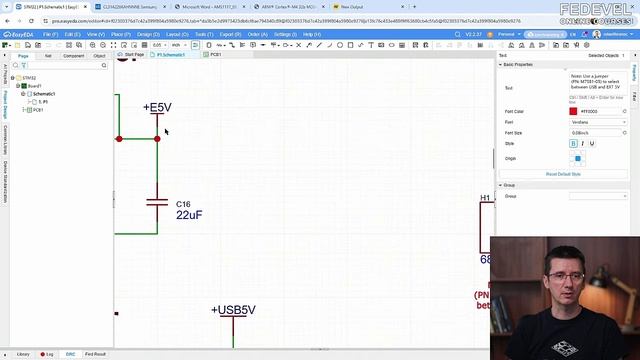
Task: Open the Font dropdown showing Verdana
Action: point(598,122)
